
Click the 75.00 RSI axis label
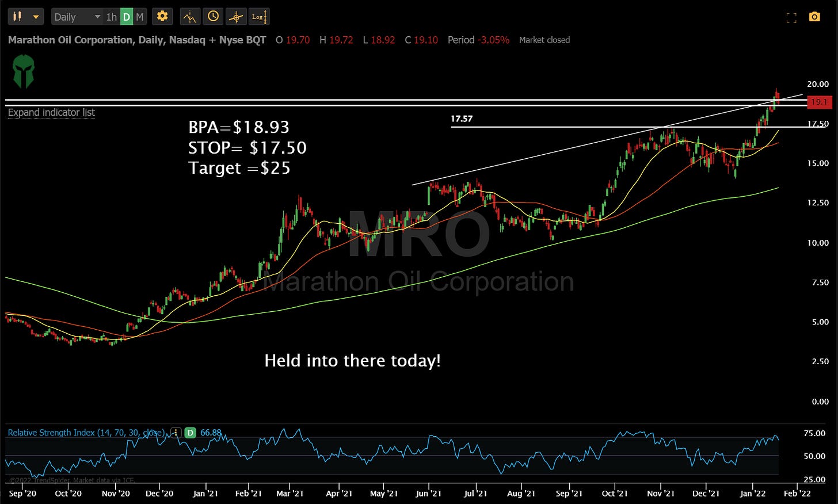[x=814, y=433]
